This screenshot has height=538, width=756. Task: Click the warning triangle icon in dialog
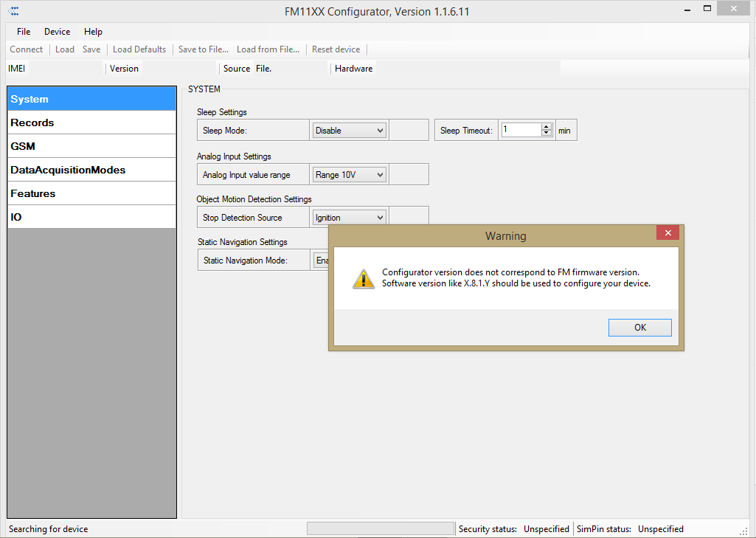[x=363, y=278]
